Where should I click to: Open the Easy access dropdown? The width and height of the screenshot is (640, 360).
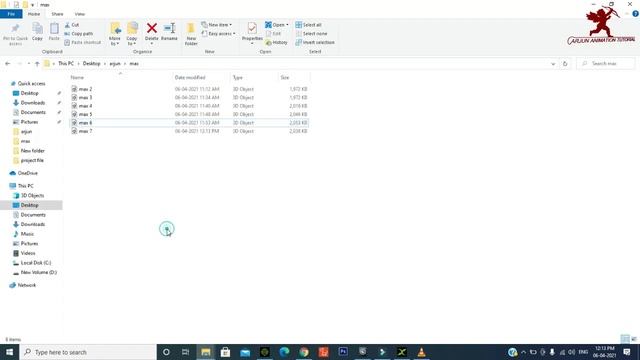218,33
